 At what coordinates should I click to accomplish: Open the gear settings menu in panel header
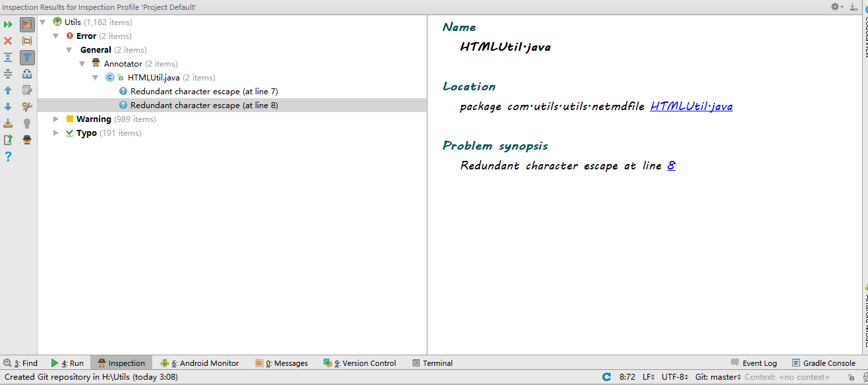coord(837,7)
